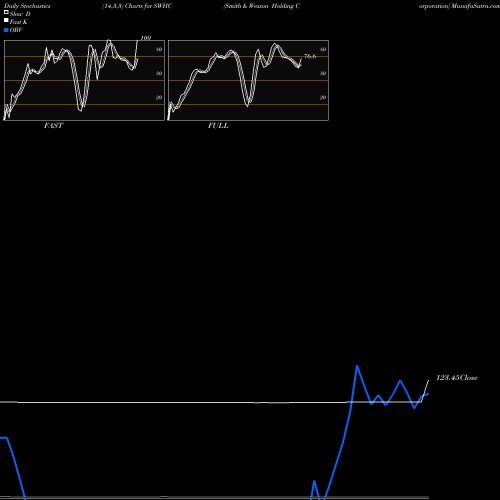Click the 20 axis label in FULL chart

coord(323,97)
